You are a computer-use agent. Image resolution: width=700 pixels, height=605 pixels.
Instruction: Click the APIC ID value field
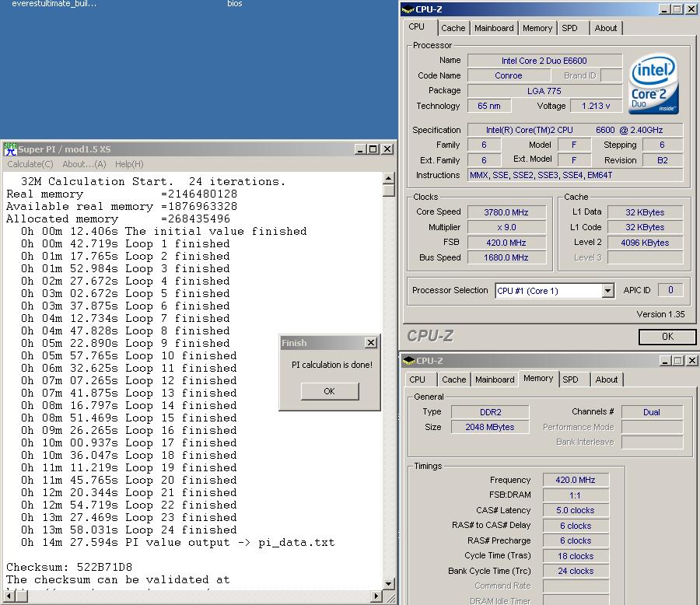point(670,290)
